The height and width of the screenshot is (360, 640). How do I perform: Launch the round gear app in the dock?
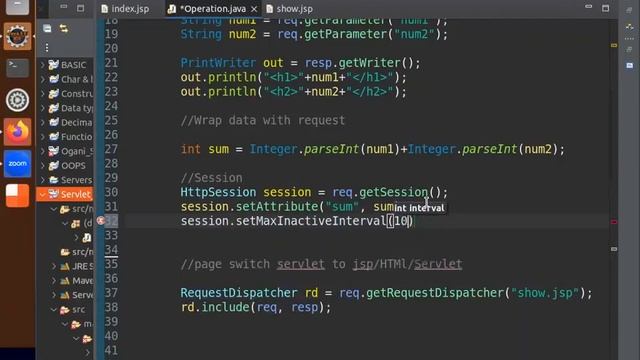[x=18, y=100]
